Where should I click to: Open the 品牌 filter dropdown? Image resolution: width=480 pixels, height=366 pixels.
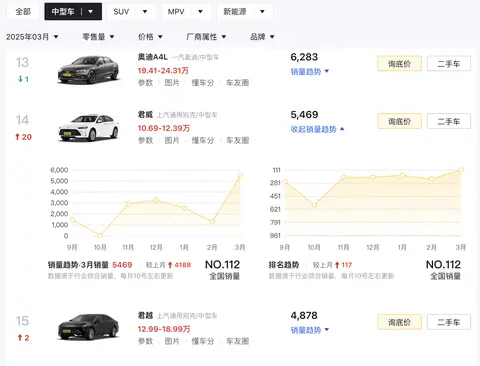click(x=262, y=37)
